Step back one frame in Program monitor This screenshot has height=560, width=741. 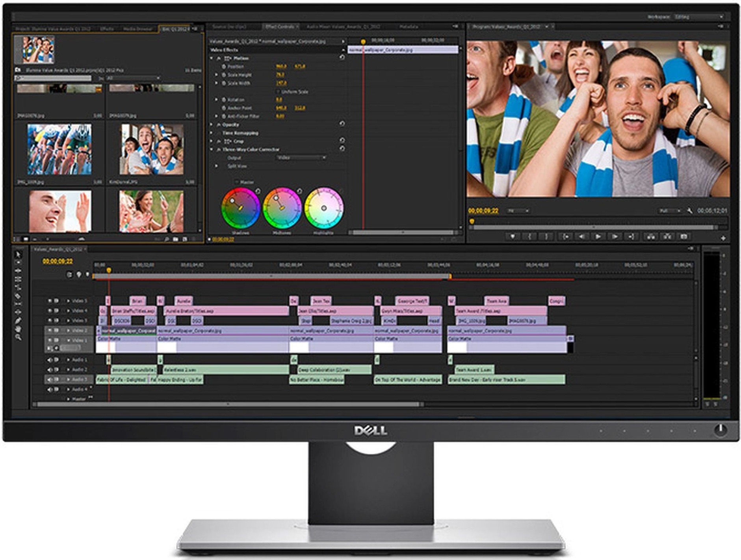point(581,236)
